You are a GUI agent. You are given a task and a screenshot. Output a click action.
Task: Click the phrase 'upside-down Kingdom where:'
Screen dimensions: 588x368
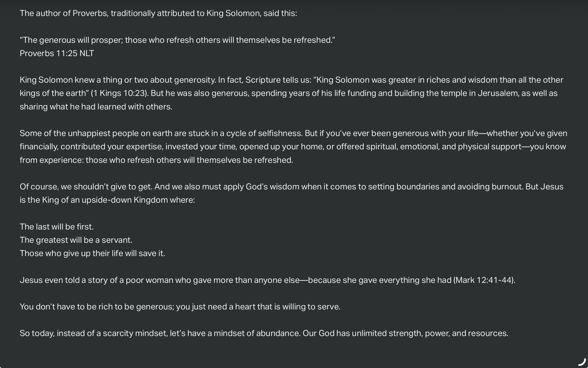tap(138, 200)
